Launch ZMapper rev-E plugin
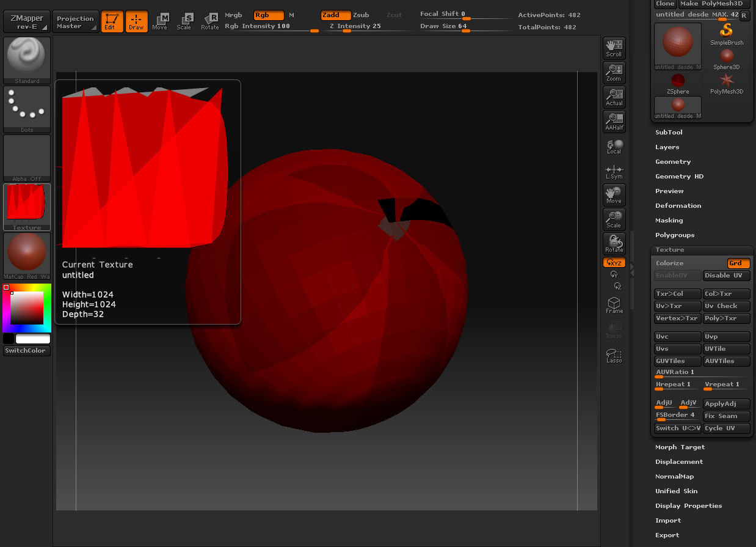The height and width of the screenshot is (547, 756). coord(26,22)
